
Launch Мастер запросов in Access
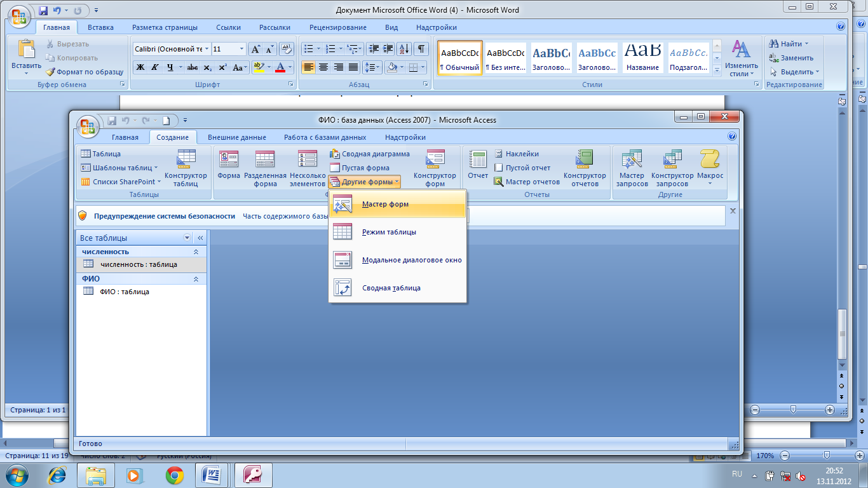[632, 168]
